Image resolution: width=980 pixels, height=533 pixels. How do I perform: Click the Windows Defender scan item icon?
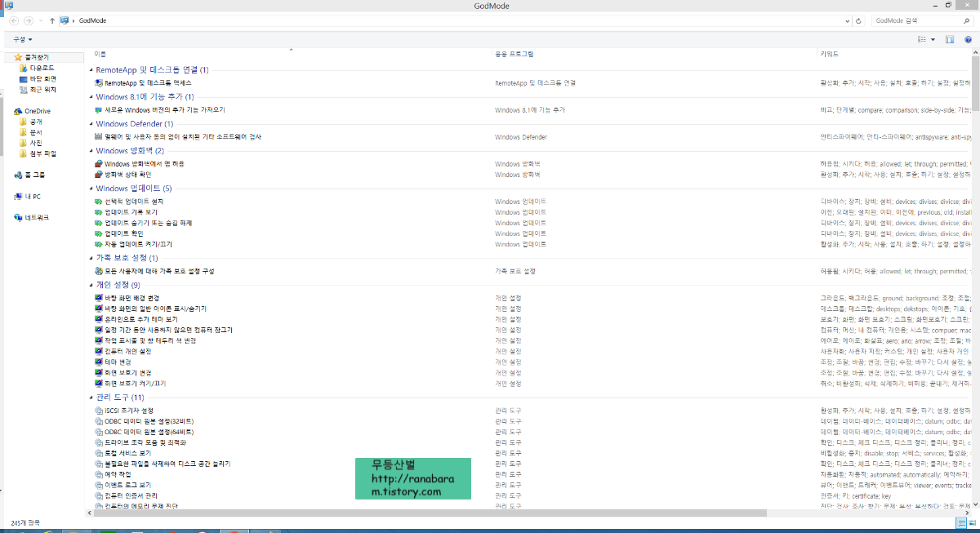coord(99,137)
